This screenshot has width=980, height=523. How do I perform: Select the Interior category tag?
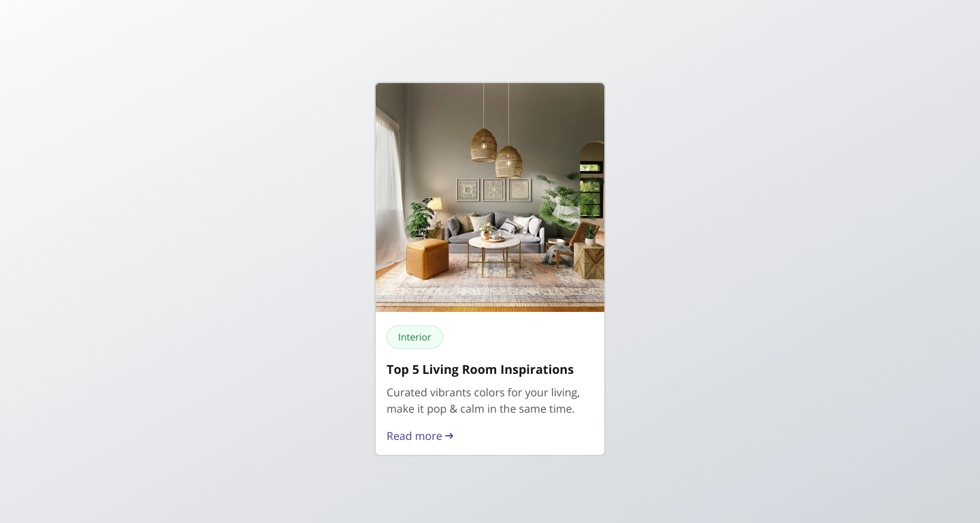coord(414,337)
